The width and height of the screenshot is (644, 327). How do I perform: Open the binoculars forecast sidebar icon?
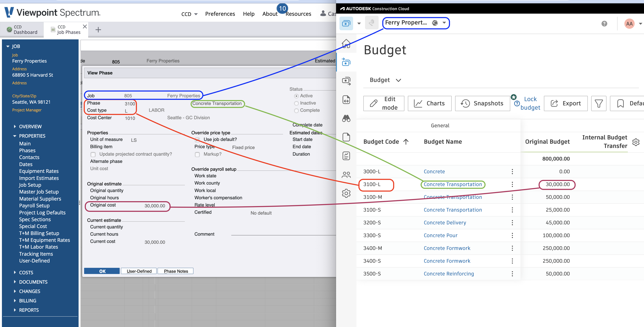[346, 118]
